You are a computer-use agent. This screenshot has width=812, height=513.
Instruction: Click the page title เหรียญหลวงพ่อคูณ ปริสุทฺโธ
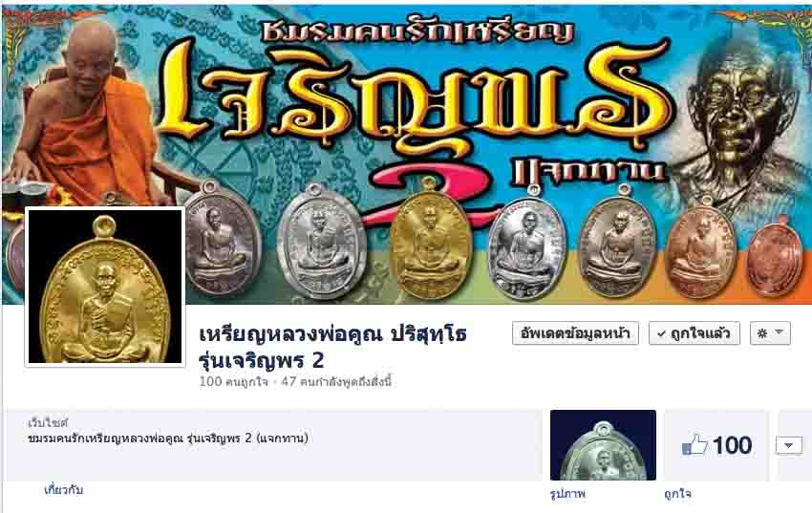tap(333, 335)
